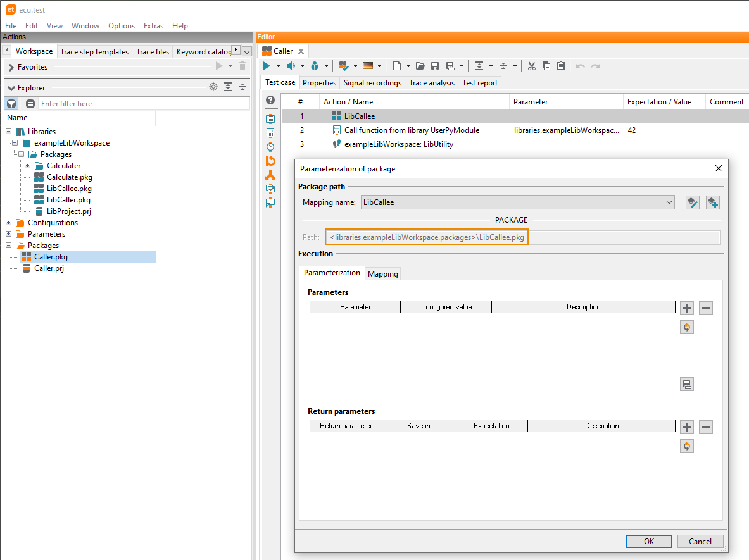The height and width of the screenshot is (560, 749).
Task: Click the clipboard paste icon
Action: coord(561,66)
